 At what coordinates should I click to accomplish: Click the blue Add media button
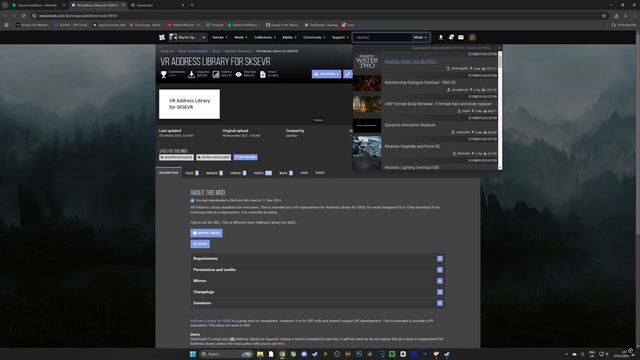point(327,74)
